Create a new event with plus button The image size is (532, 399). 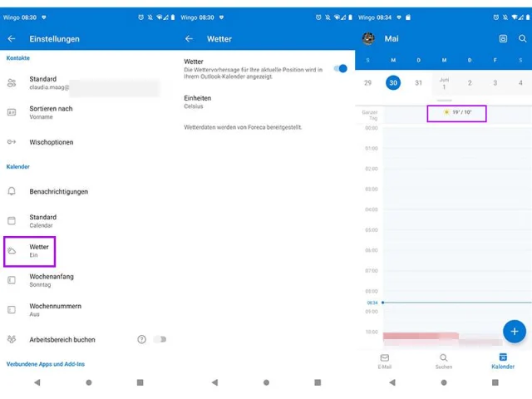tap(515, 332)
